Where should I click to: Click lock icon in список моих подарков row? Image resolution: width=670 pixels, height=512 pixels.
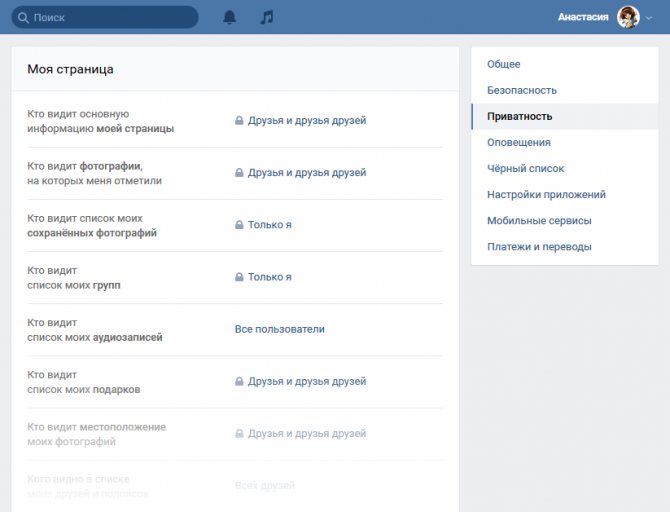239,381
